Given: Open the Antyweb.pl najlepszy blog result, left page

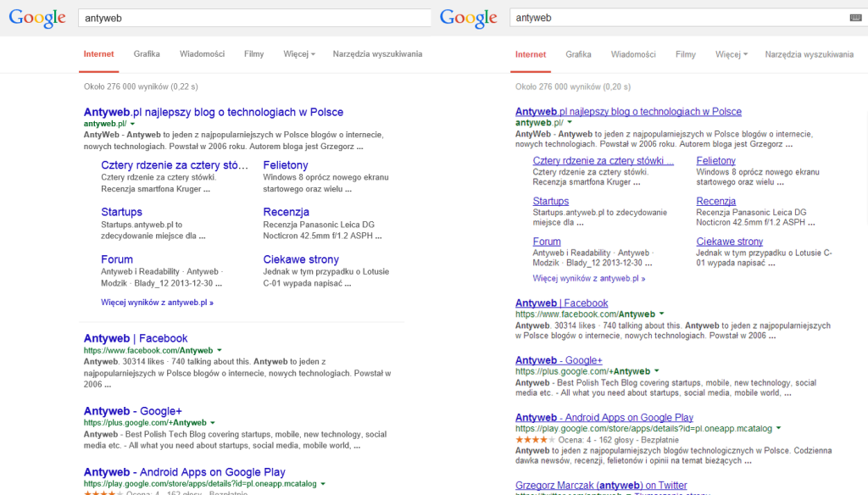Looking at the screenshot, I should click(x=214, y=112).
